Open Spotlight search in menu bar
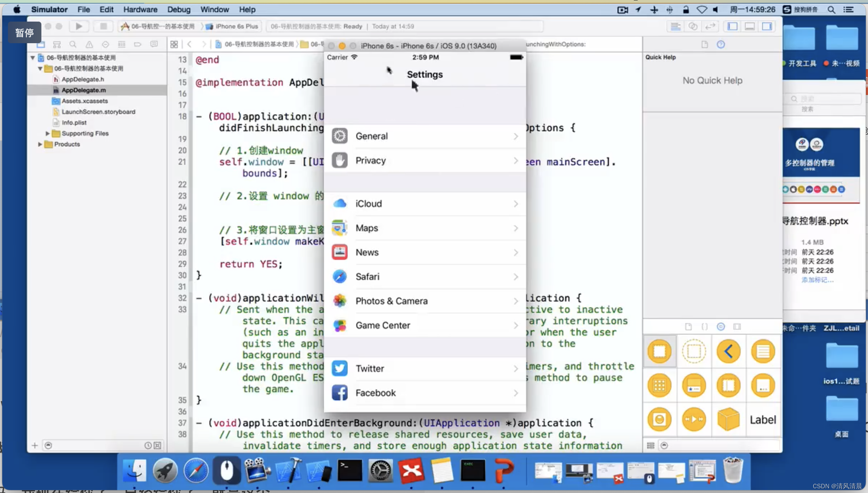Screen dimensions: 868x493 click(831, 10)
